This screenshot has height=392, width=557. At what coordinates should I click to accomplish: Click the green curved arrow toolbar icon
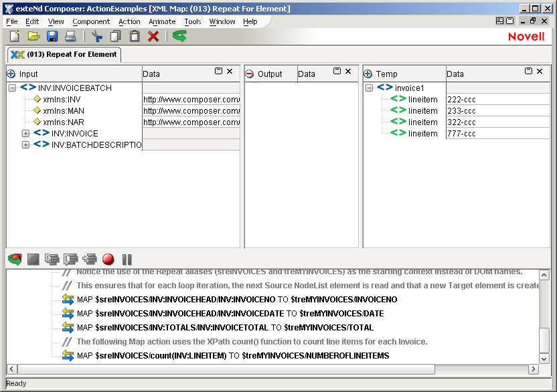point(179,36)
